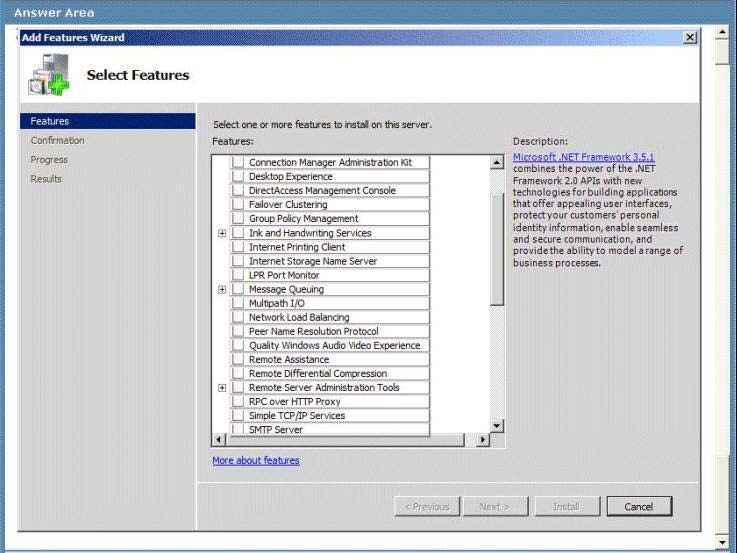Select the Network Load Balancing checkbox
737x553 pixels.
pos(238,317)
